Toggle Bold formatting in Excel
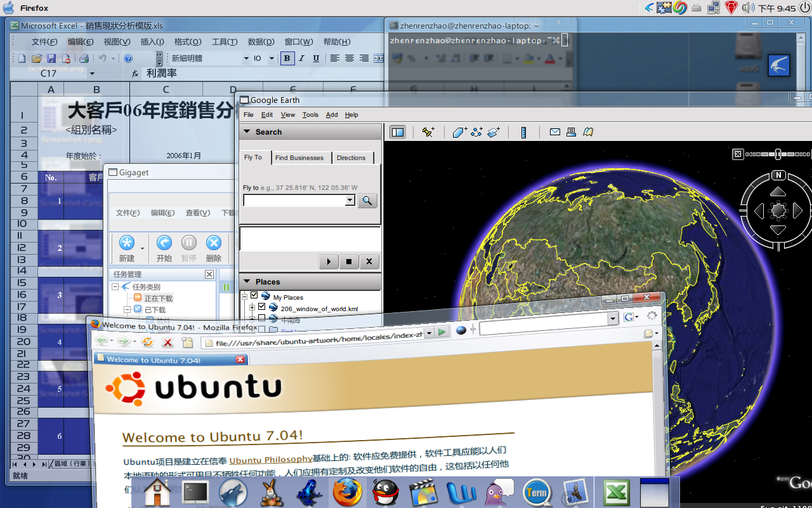812x508 pixels. point(287,58)
